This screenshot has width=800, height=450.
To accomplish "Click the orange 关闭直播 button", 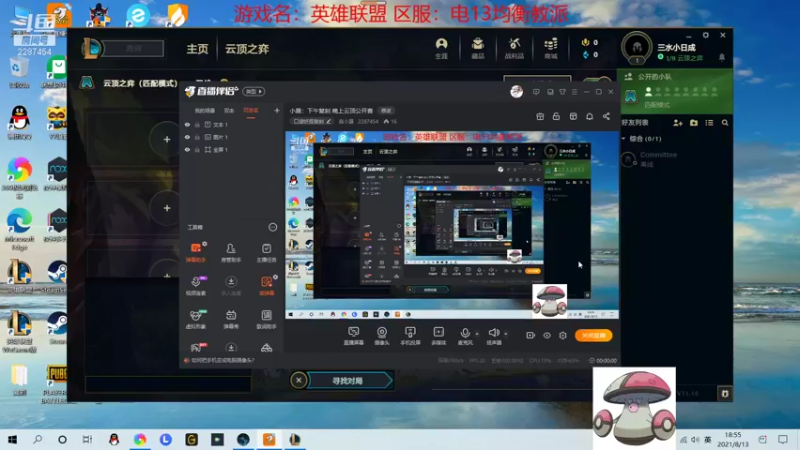I will click(x=593, y=335).
